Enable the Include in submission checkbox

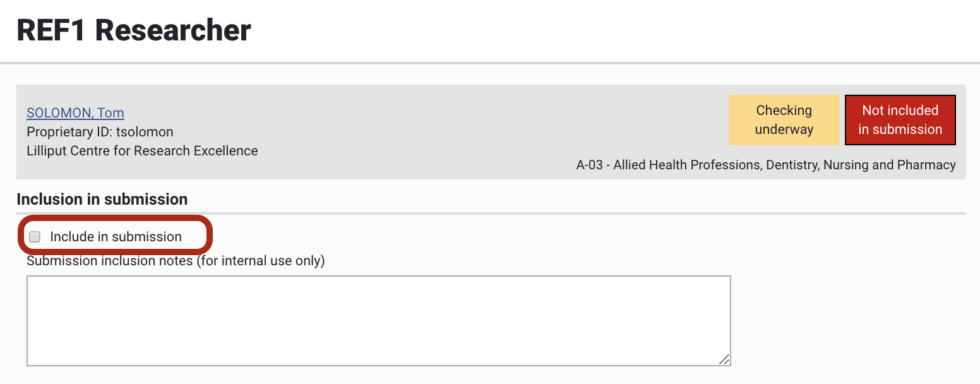tap(35, 237)
